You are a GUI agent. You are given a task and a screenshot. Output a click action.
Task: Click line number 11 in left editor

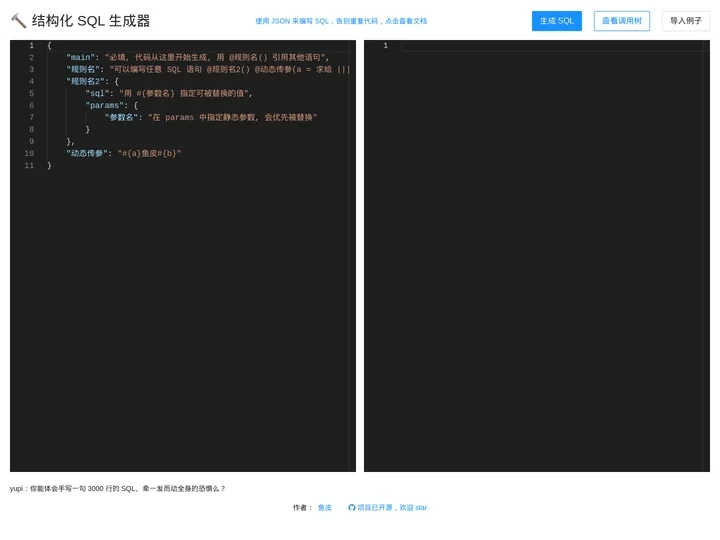[x=29, y=165]
